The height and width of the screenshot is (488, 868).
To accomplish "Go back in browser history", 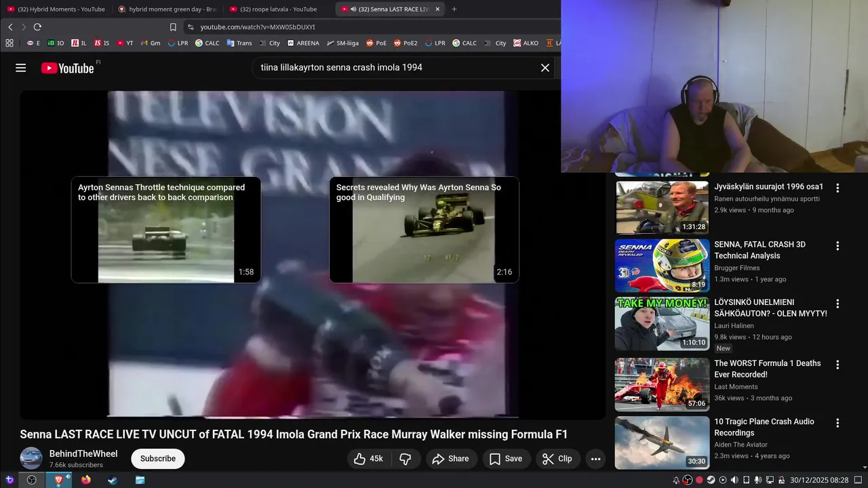I will pyautogui.click(x=10, y=27).
